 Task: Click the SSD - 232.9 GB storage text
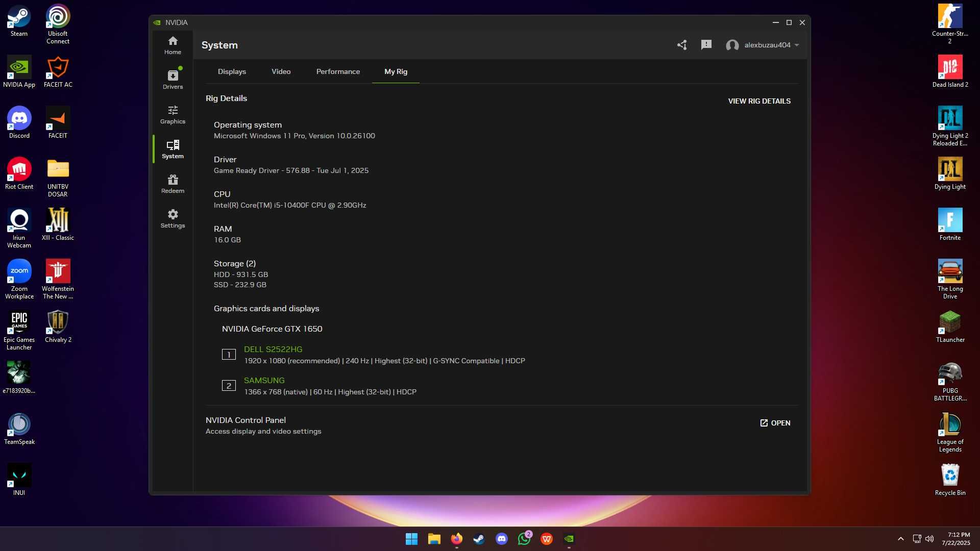pos(240,285)
